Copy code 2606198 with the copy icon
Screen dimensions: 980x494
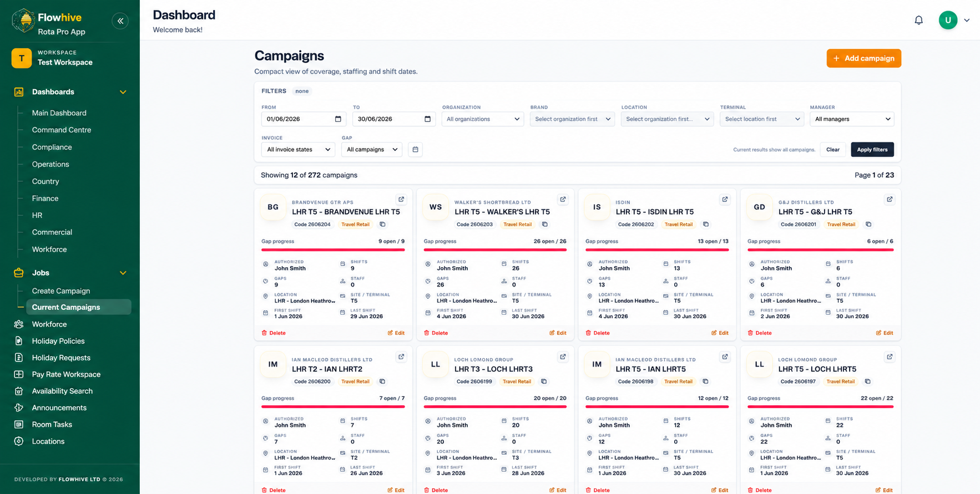point(705,381)
